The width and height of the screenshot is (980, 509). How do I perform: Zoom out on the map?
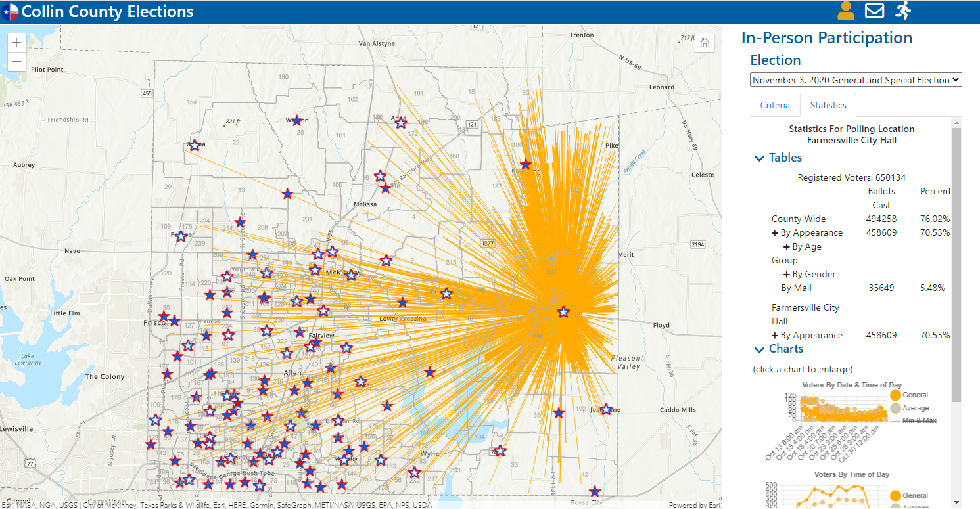17,62
